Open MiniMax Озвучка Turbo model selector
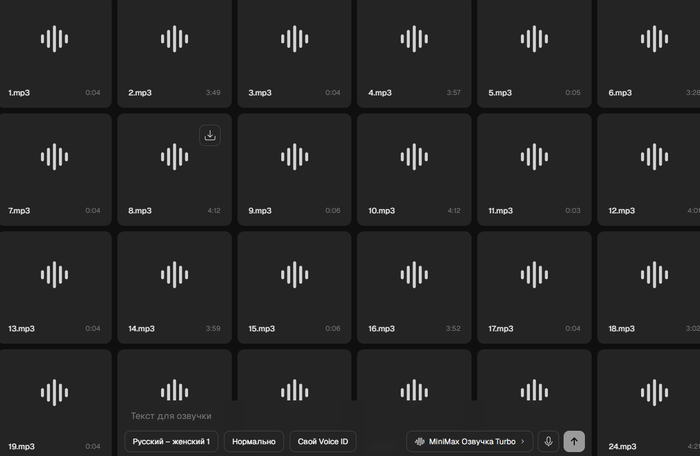This screenshot has width=700, height=456. (470, 441)
